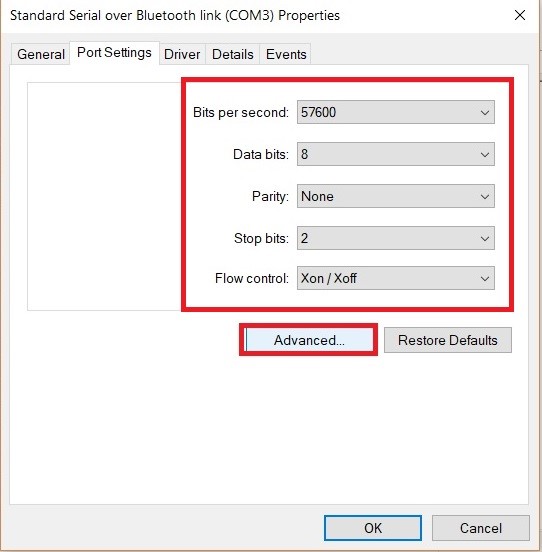Open the Stop bits dropdown arrow
Image resolution: width=542 pixels, height=552 pixels.
(485, 238)
